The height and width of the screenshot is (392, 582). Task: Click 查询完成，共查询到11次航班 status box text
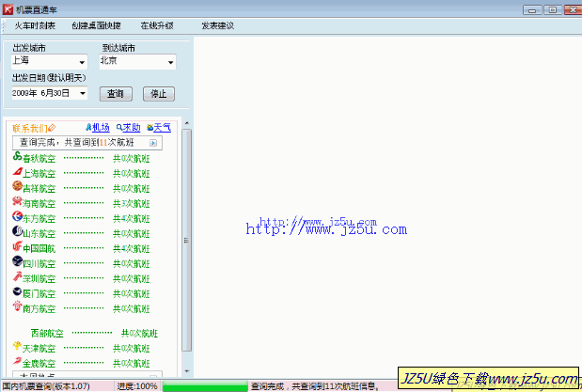pos(77,143)
